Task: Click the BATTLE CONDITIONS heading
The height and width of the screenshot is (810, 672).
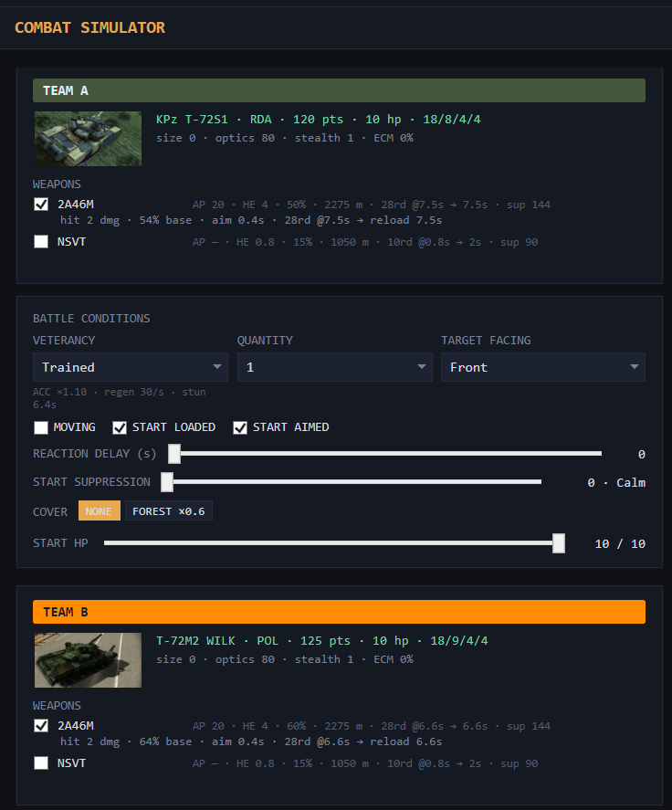Action: [91, 318]
